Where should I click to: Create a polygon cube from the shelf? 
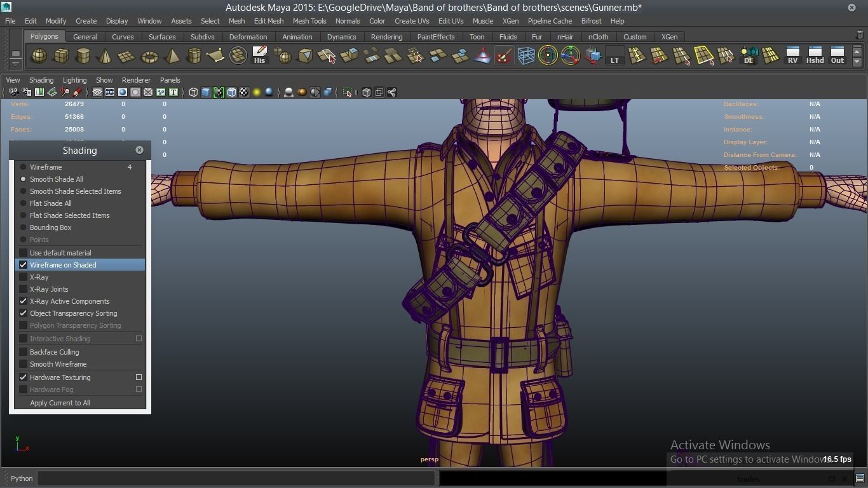[x=61, y=56]
